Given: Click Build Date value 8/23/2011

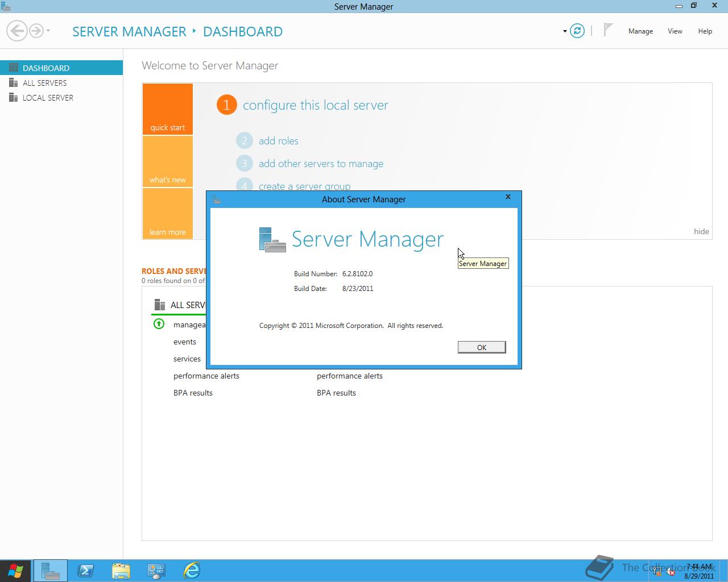Looking at the screenshot, I should [358, 289].
